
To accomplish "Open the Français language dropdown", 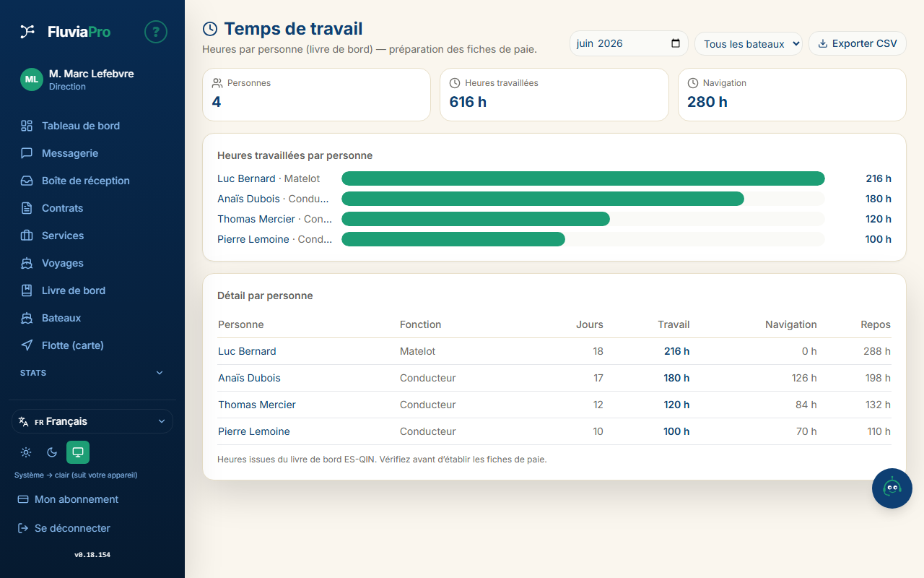I will [92, 421].
